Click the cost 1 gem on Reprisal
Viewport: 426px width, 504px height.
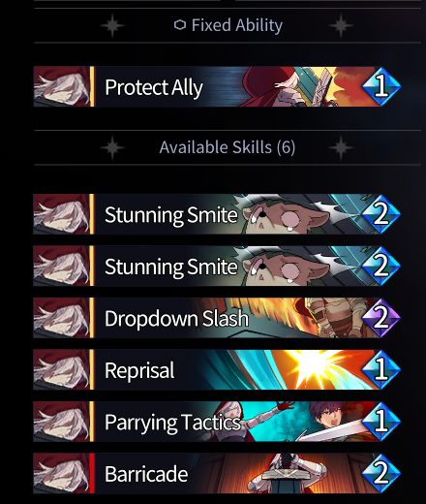[381, 369]
